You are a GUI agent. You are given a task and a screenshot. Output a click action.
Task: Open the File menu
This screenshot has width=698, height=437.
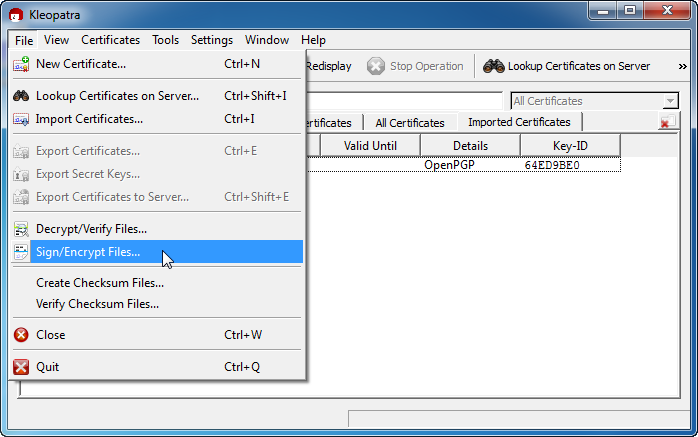24,40
